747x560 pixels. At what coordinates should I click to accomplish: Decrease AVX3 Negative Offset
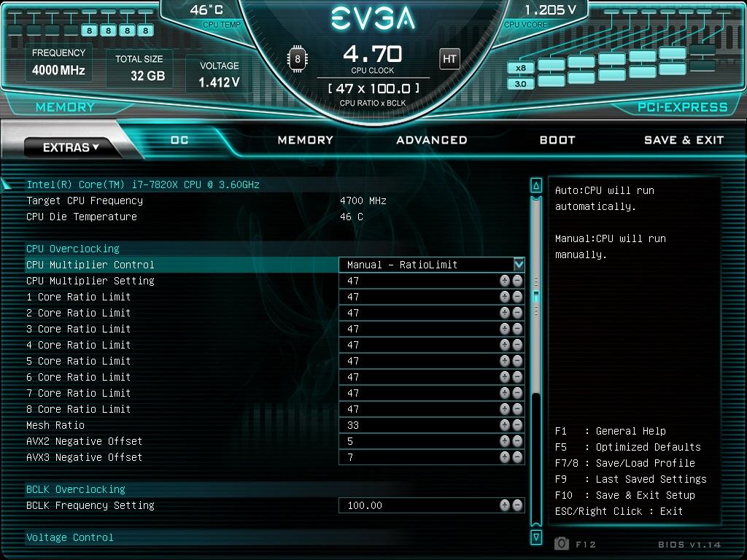517,457
